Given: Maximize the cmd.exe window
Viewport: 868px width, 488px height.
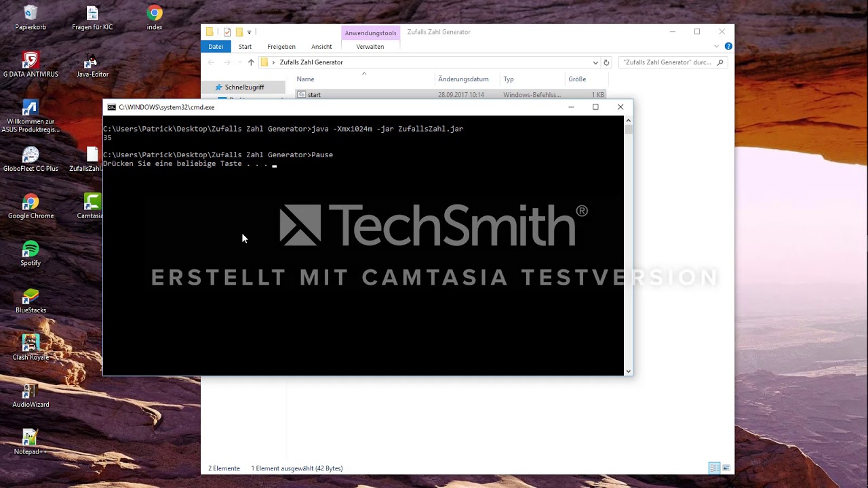Looking at the screenshot, I should coord(595,107).
